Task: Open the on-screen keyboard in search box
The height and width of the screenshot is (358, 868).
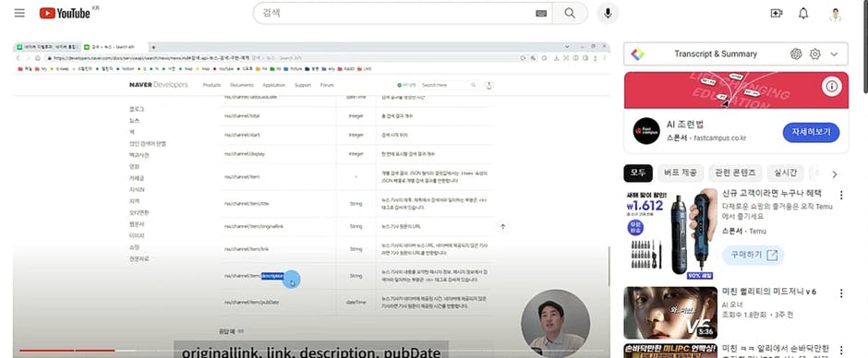Action: (541, 13)
